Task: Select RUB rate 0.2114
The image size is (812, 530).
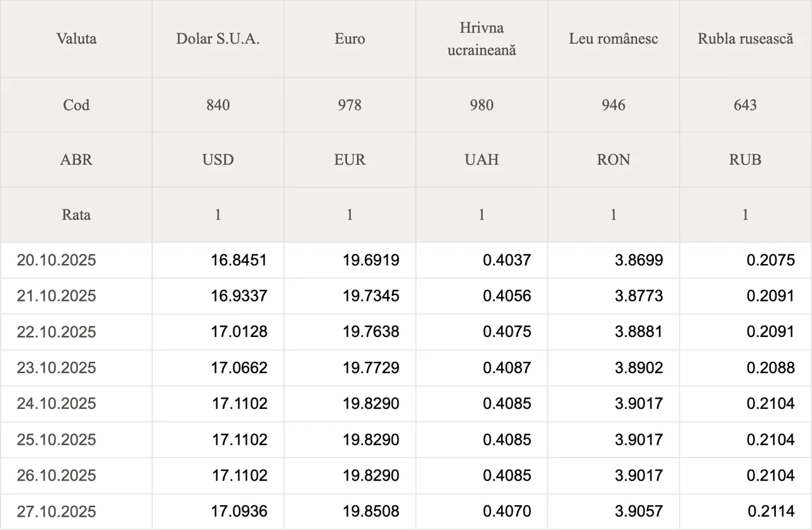Action: pyautogui.click(x=771, y=512)
